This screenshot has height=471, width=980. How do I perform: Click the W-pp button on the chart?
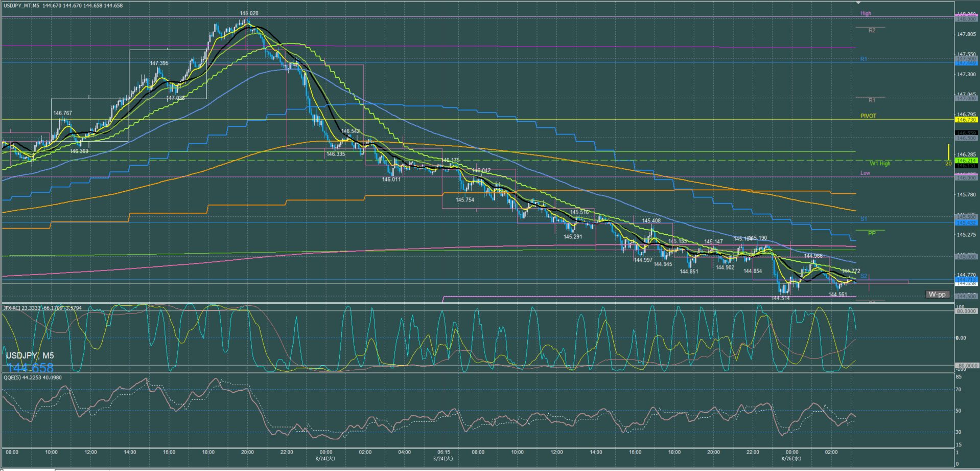[938, 295]
